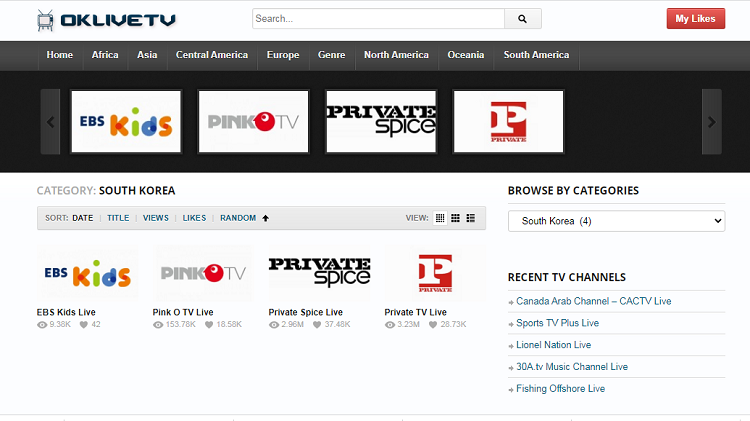Screen dimensions: 750x421
Task: Toggle sort direction arrow
Action: coord(265,218)
